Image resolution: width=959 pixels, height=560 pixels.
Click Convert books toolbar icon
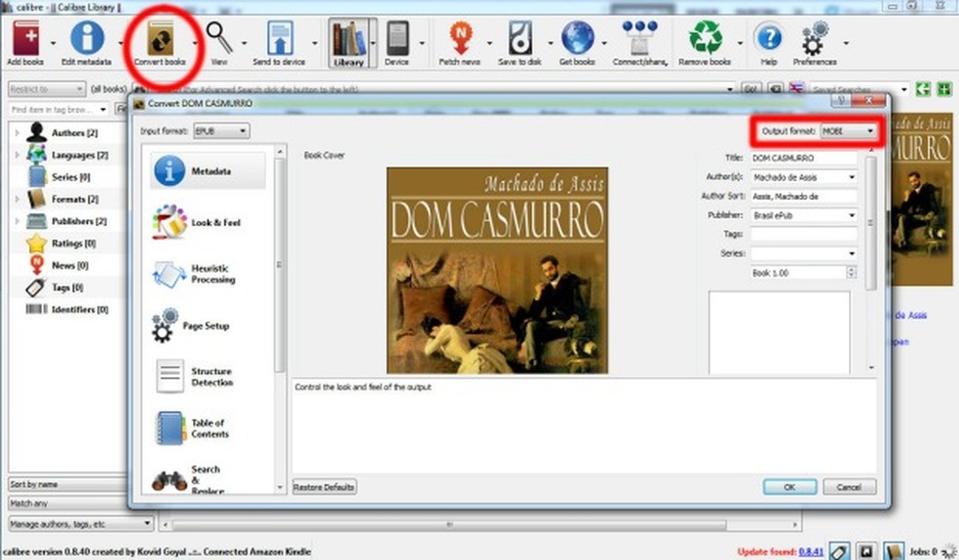tap(160, 39)
